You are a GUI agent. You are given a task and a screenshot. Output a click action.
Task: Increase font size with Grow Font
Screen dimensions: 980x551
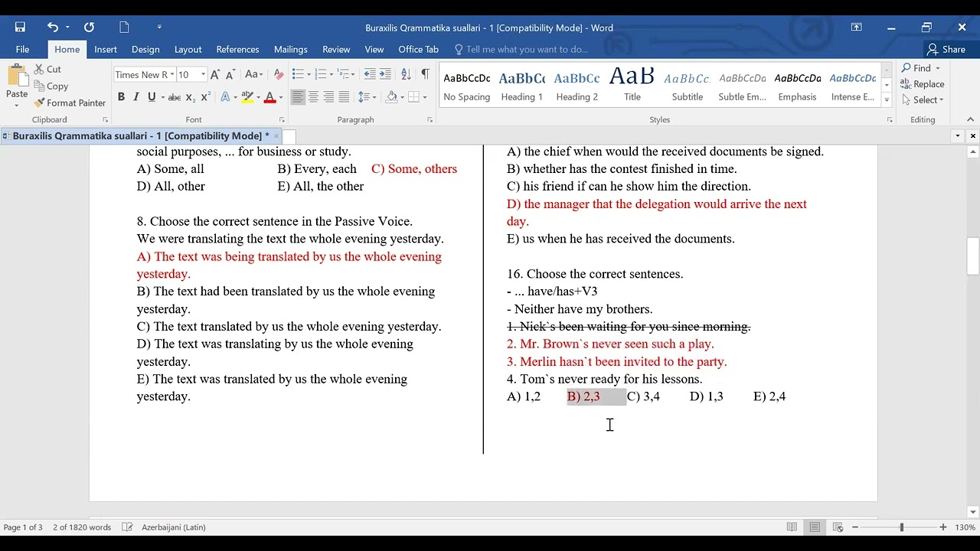[215, 74]
